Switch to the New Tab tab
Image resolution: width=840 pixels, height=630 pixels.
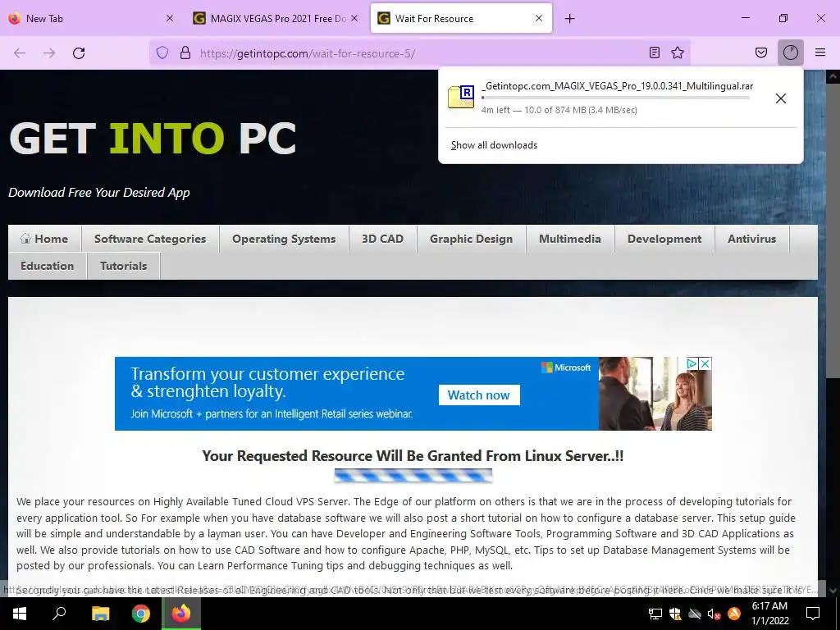tap(91, 18)
